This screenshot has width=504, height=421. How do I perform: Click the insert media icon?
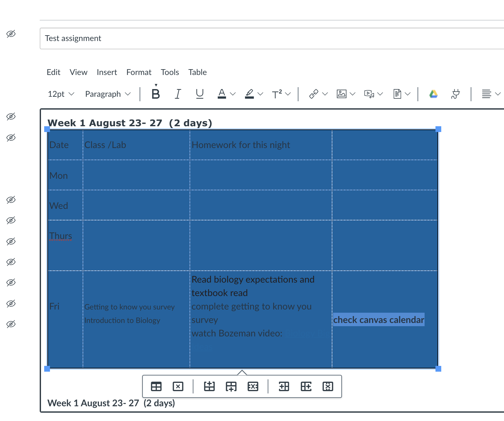tap(369, 94)
